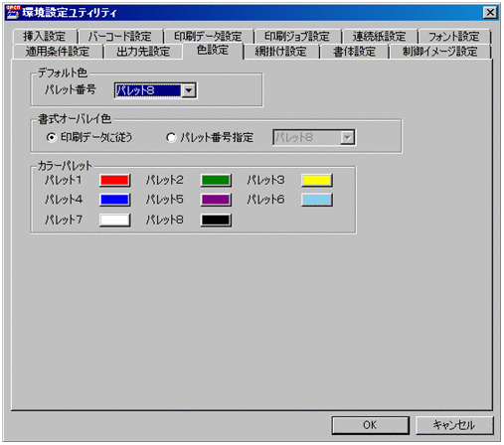Image resolution: width=504 pixels, height=445 pixels.
Task: Expand the デフォルト色 パレット番号 dropdown arrow
Action: coord(189,90)
